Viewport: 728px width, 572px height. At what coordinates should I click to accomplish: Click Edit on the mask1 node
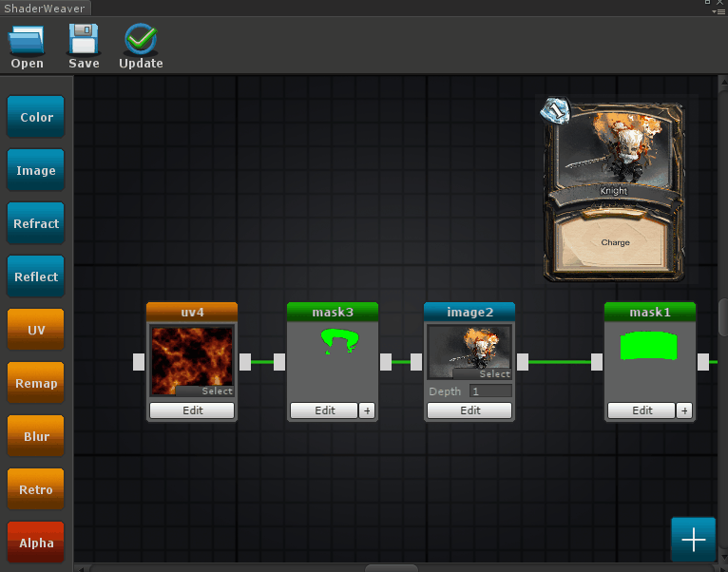pos(642,410)
